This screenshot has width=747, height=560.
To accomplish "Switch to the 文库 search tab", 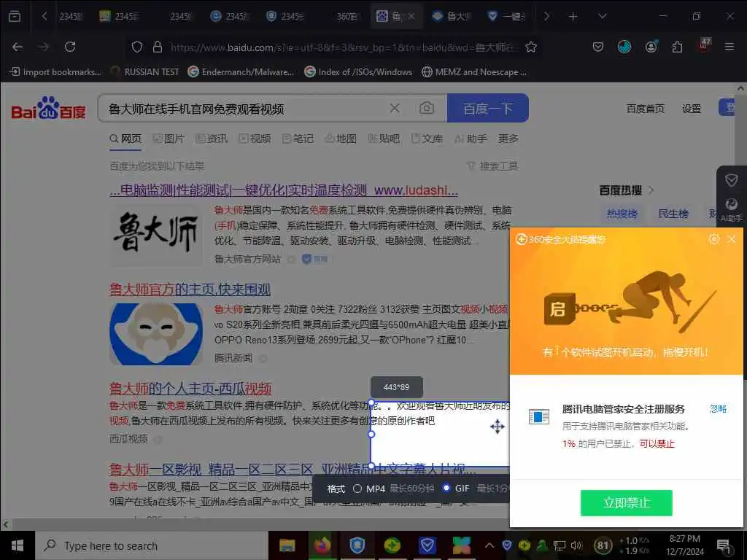I will coord(427,139).
